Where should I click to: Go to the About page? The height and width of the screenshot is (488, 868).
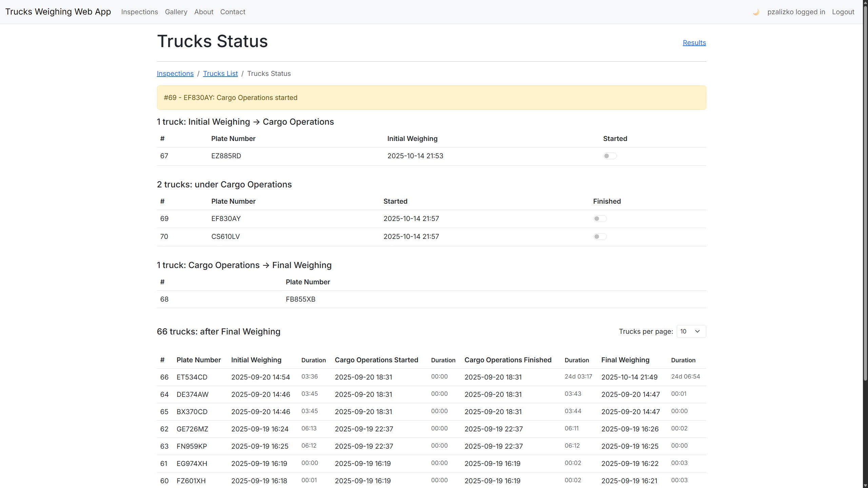203,12
